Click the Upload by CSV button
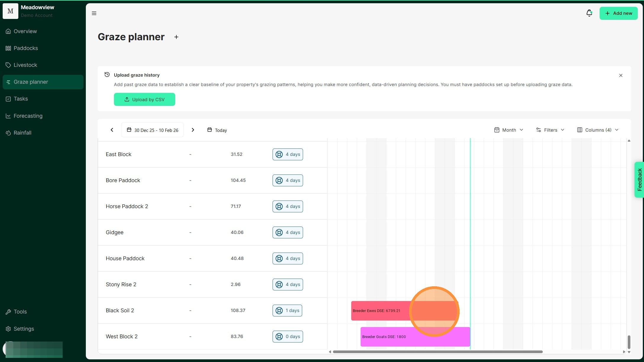The height and width of the screenshot is (362, 644). [x=144, y=99]
